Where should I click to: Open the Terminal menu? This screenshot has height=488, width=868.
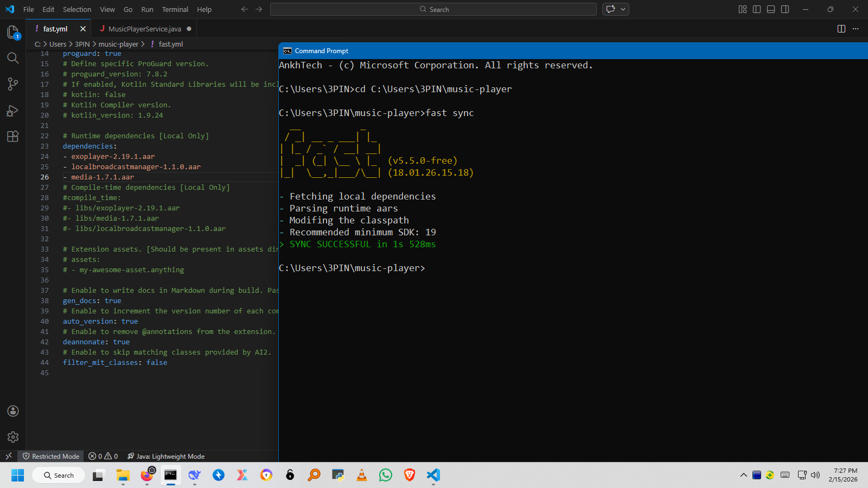tap(175, 9)
